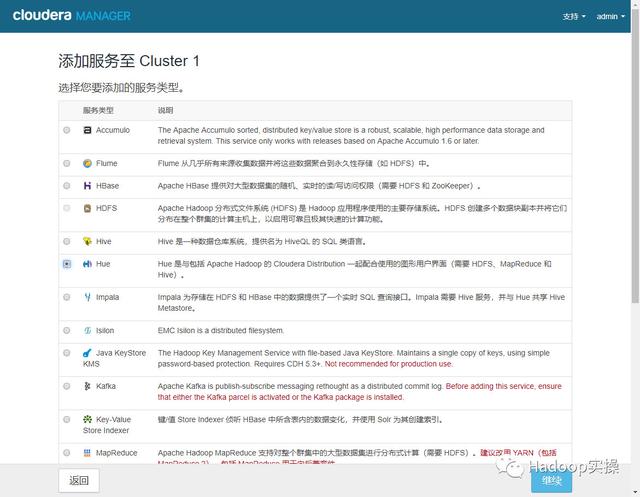This screenshot has height=497, width=640.
Task: Click the Impala service name
Action: [107, 297]
